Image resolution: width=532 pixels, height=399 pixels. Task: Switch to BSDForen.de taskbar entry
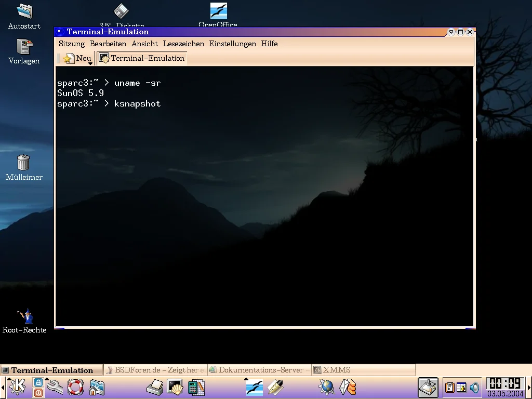156,370
